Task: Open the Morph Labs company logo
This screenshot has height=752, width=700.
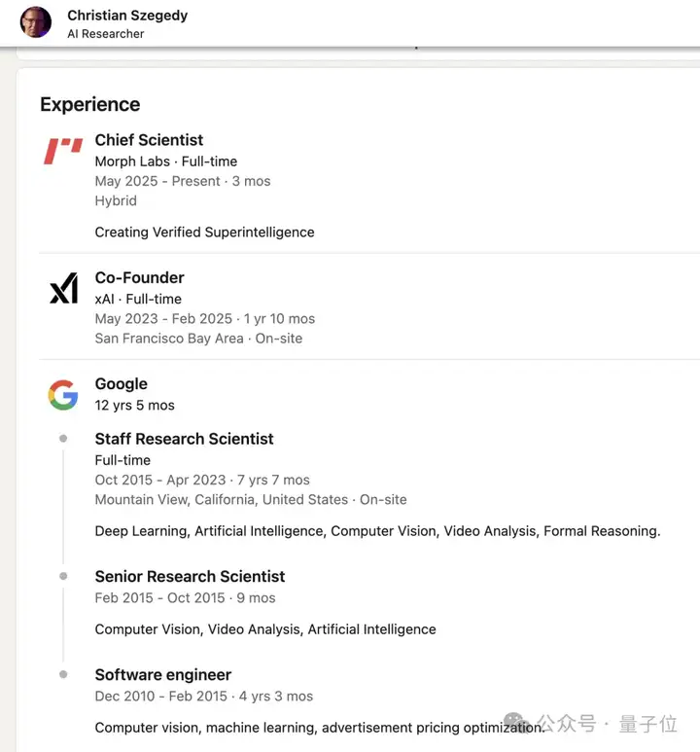Action: click(x=63, y=151)
